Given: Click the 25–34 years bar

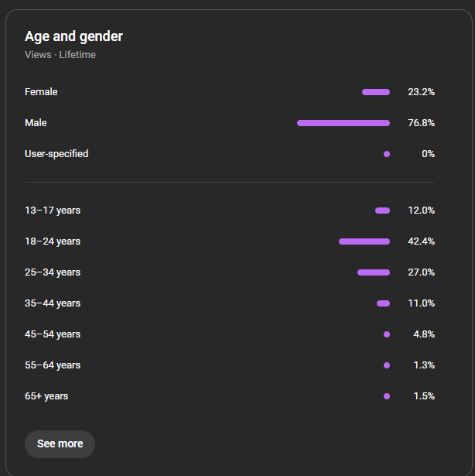Looking at the screenshot, I should (374, 272).
